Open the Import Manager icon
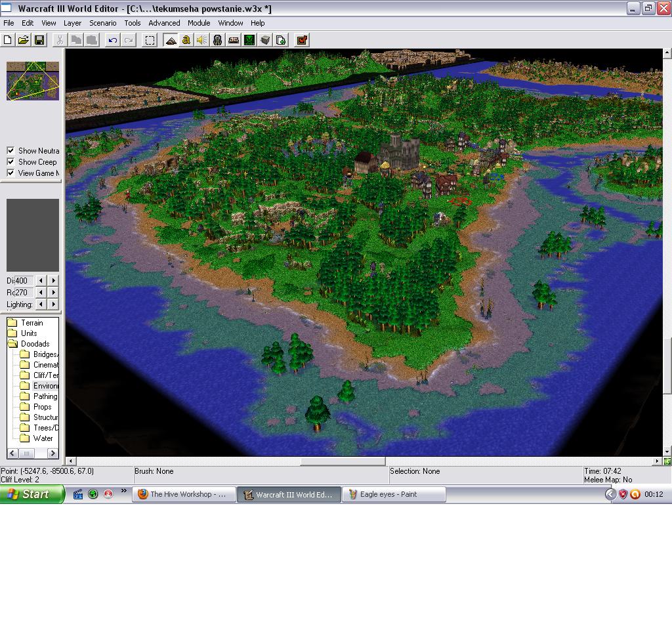The width and height of the screenshot is (672, 630). point(281,40)
